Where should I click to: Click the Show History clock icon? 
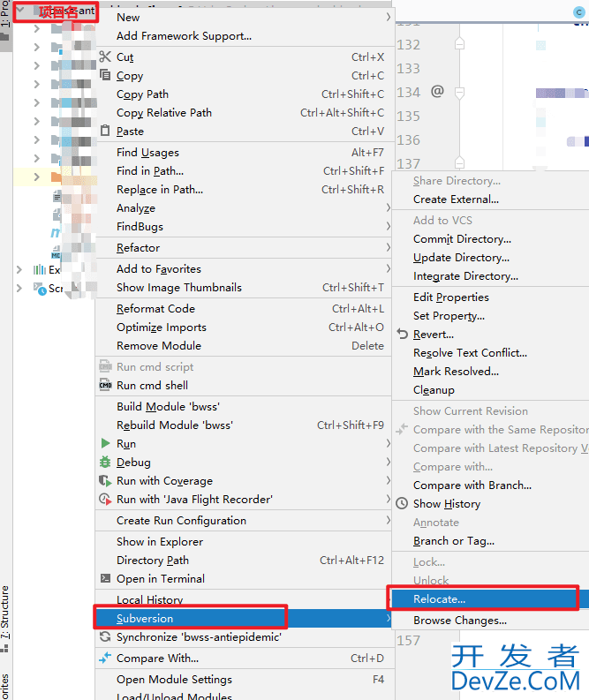[402, 503]
